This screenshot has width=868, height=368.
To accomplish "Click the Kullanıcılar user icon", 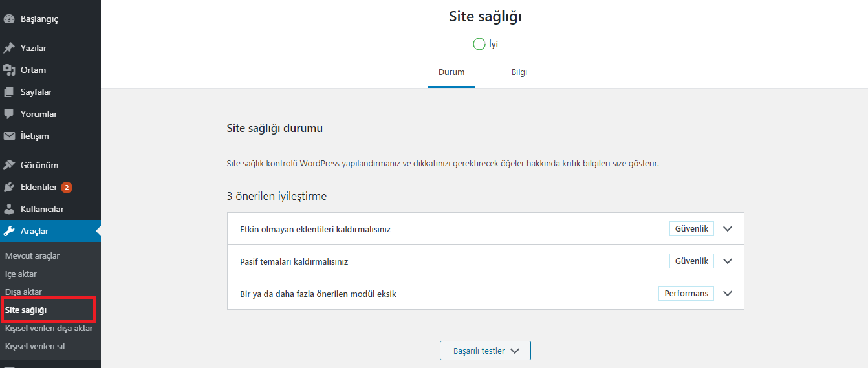I will tap(9, 209).
